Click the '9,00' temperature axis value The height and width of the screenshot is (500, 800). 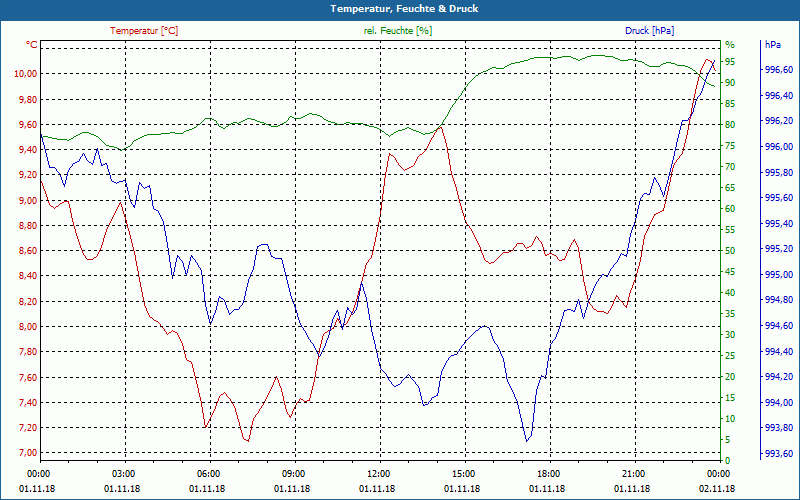point(28,200)
